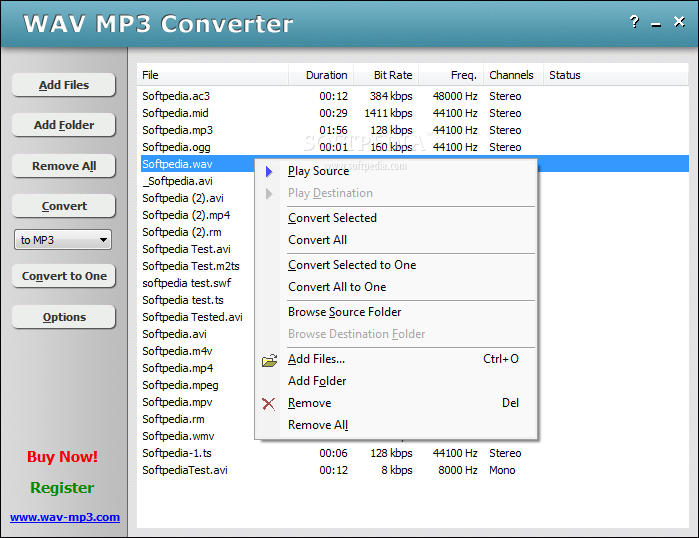The image size is (699, 538).
Task: Select the Softpedia.mp3 file row
Action: (x=415, y=130)
